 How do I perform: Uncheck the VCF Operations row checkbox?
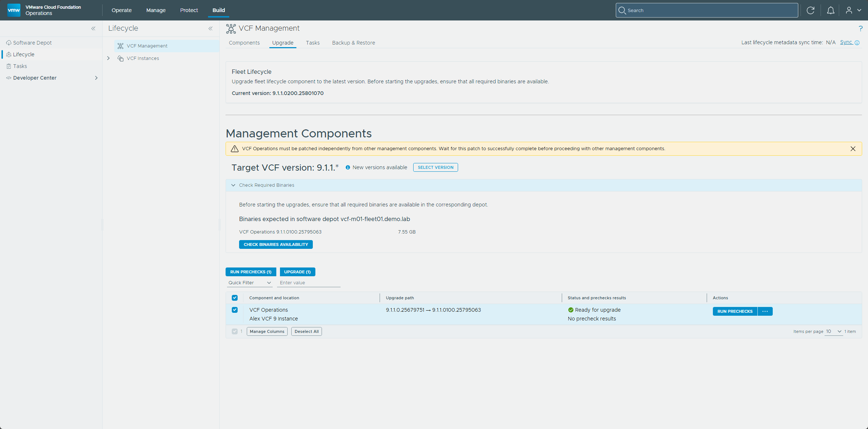point(235,310)
